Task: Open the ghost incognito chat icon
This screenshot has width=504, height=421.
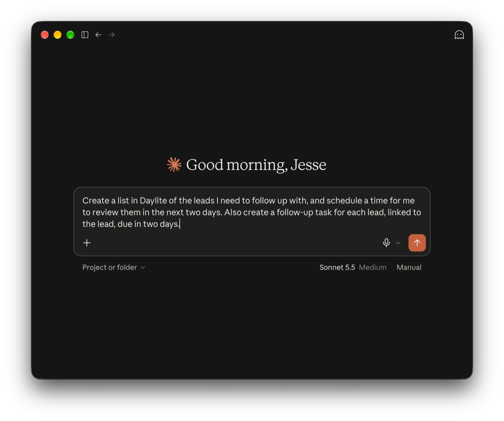Action: (459, 35)
